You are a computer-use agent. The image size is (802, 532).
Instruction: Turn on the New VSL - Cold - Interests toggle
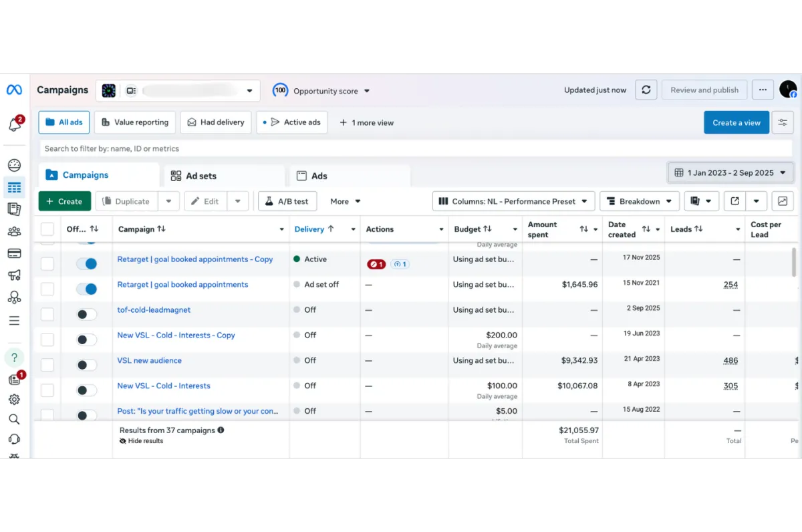(86, 390)
